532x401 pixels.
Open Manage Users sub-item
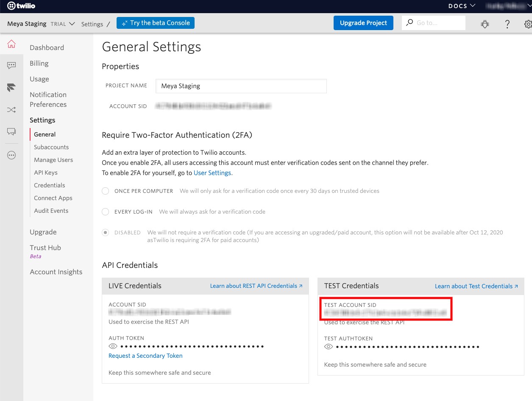click(x=53, y=160)
